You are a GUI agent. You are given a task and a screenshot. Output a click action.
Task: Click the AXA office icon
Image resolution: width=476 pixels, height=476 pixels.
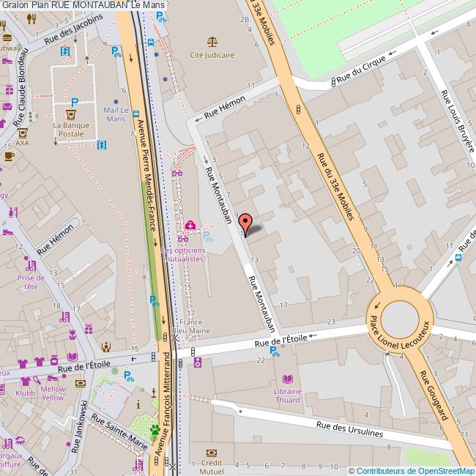point(23,133)
